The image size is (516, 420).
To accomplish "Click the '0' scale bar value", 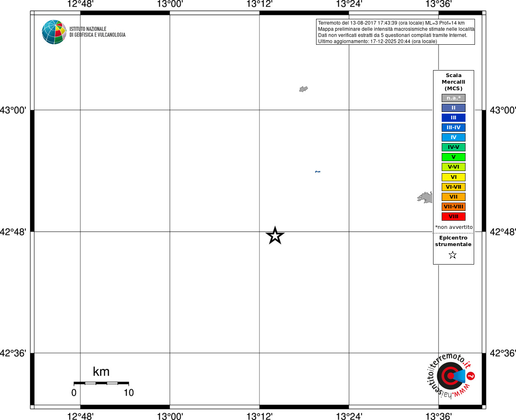I will coord(74,393).
